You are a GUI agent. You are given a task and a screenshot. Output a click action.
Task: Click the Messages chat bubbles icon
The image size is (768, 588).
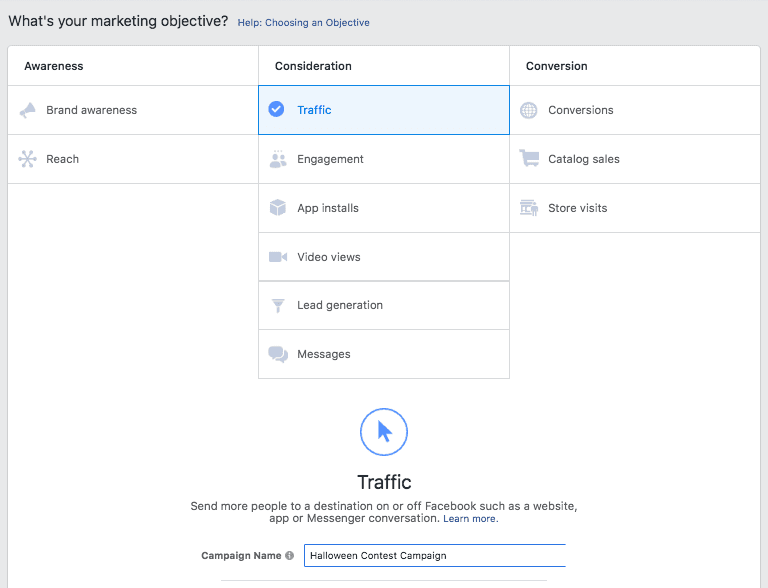point(278,355)
